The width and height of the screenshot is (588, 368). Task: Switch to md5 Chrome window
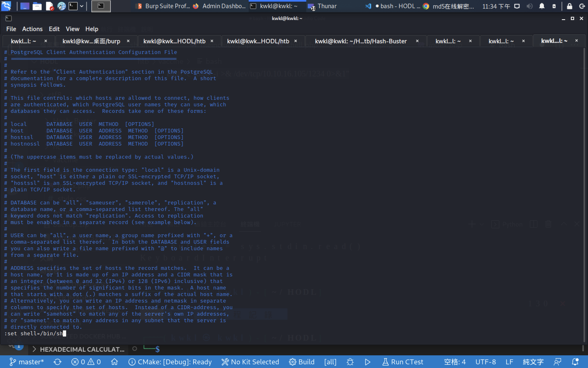449,6
